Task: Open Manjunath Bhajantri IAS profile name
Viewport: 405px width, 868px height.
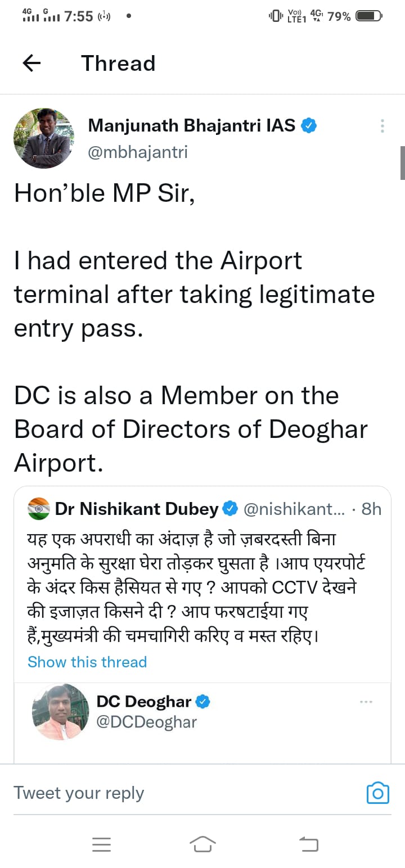Action: tap(191, 125)
